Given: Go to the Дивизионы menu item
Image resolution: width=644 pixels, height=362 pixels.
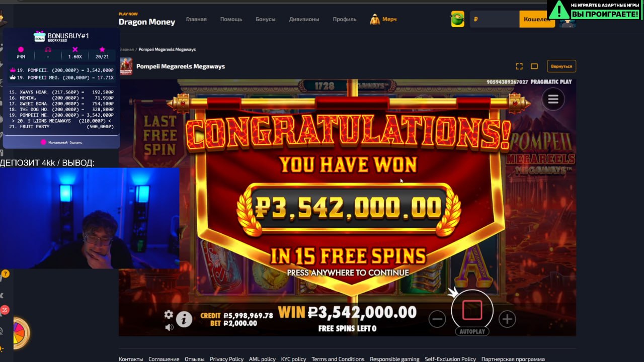Looking at the screenshot, I should point(304,19).
